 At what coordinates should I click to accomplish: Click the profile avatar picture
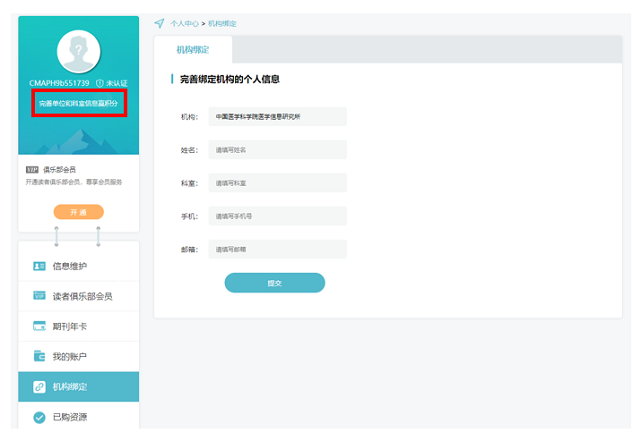point(78,51)
